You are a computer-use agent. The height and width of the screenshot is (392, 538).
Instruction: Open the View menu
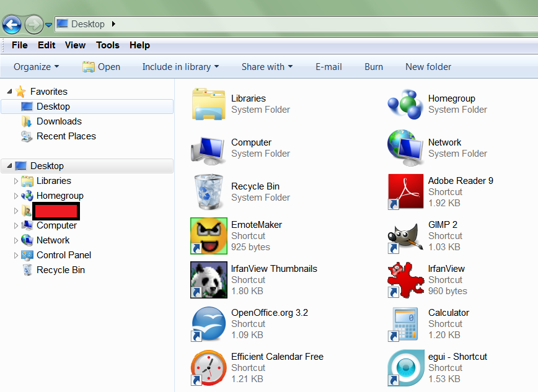pyautogui.click(x=75, y=45)
